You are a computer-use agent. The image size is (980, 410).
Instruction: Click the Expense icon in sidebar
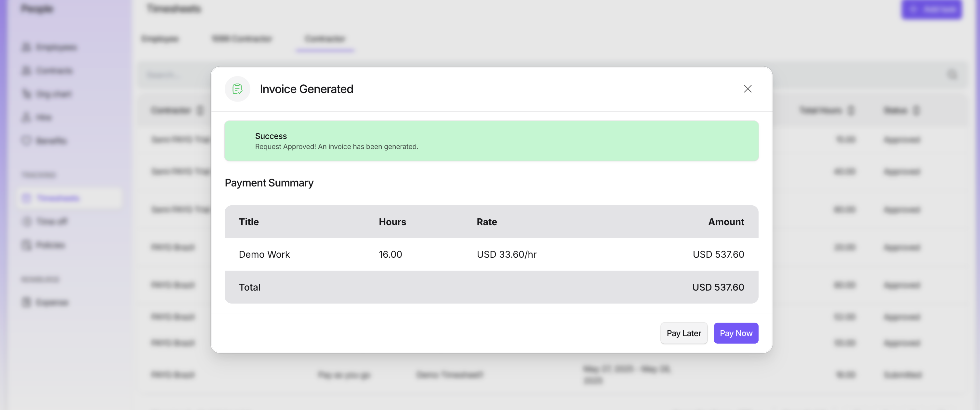(26, 302)
